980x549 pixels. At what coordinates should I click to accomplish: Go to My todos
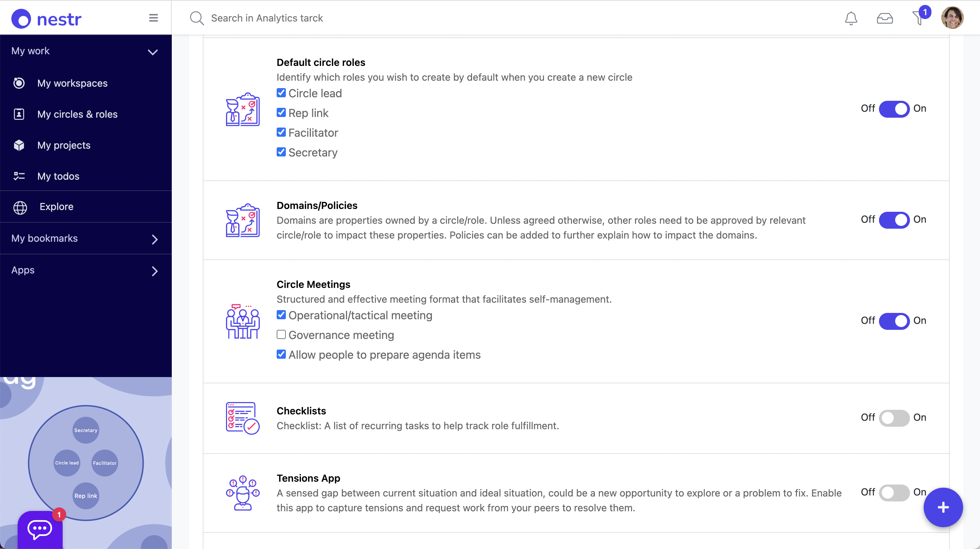point(58,176)
